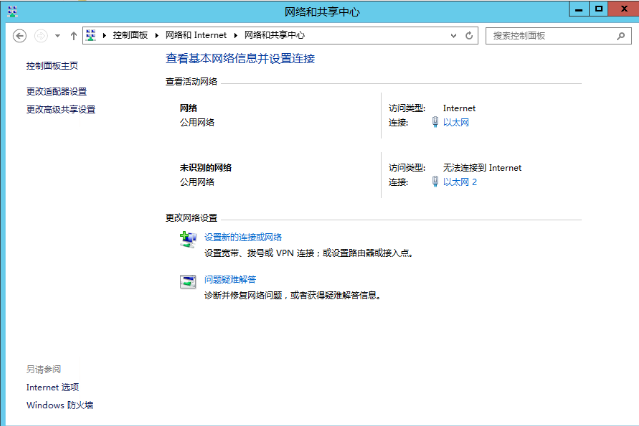The height and width of the screenshot is (426, 639).
Task: Click the 更改网络设置 section label
Action: coord(191,218)
